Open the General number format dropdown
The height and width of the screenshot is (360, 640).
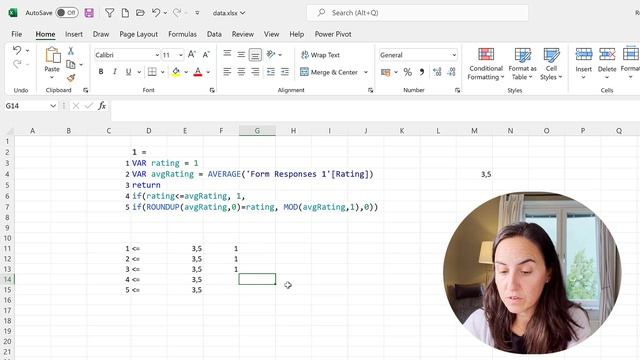(x=454, y=55)
